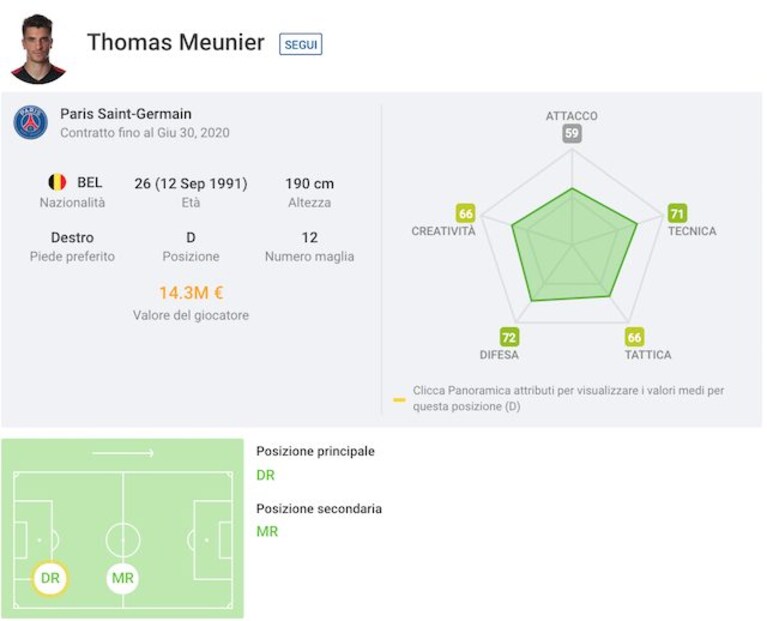Select the TECNICA 71 rating badge

coord(677,213)
